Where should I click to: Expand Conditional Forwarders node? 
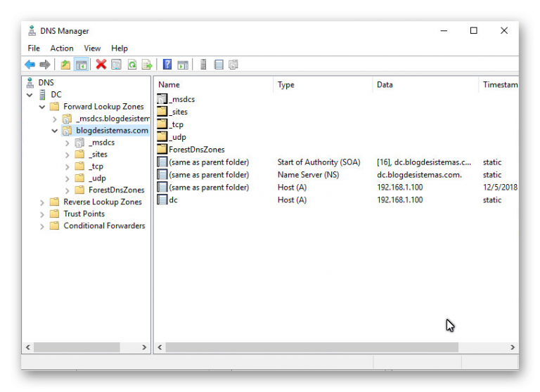click(42, 226)
